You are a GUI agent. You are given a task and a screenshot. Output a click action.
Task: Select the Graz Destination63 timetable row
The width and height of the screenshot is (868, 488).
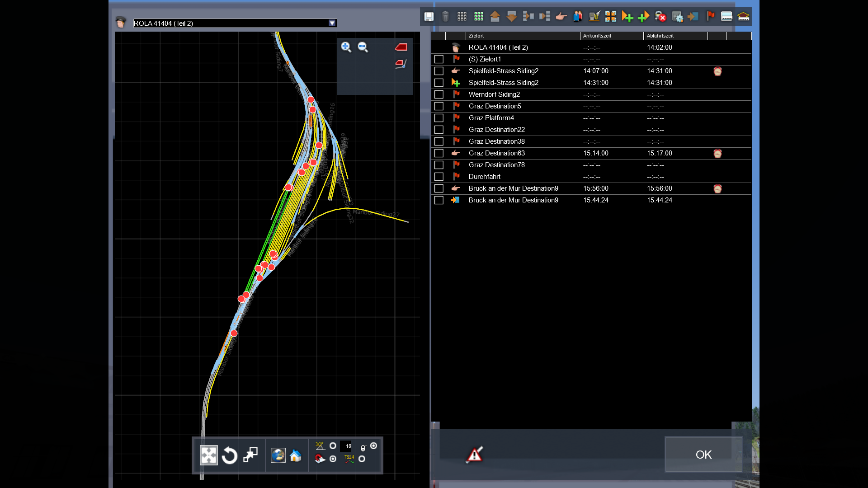coord(496,153)
